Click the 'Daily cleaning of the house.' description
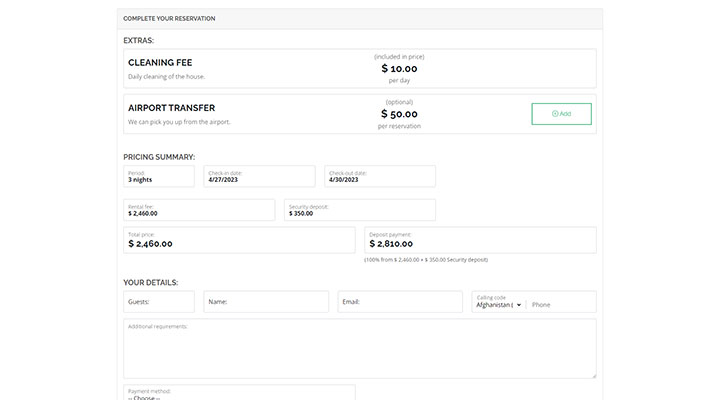This screenshot has height=400, width=720. pos(166,77)
